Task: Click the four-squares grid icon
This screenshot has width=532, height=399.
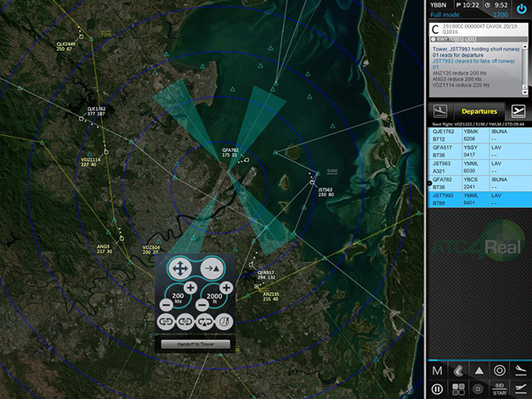Action: [457, 388]
